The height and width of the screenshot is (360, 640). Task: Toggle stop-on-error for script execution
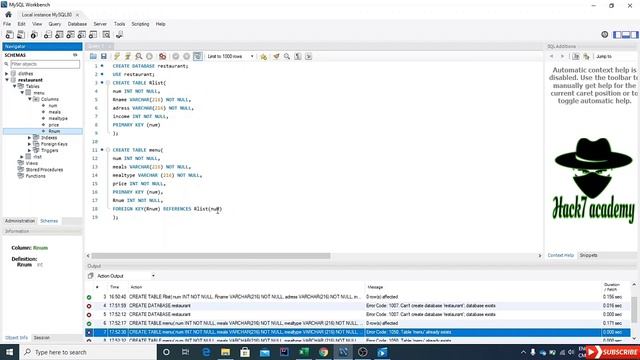tap(162, 56)
